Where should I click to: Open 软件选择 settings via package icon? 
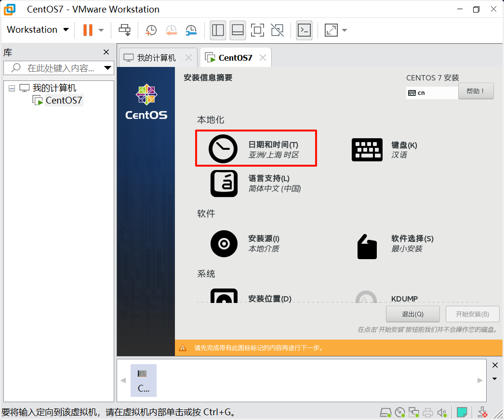click(x=367, y=247)
